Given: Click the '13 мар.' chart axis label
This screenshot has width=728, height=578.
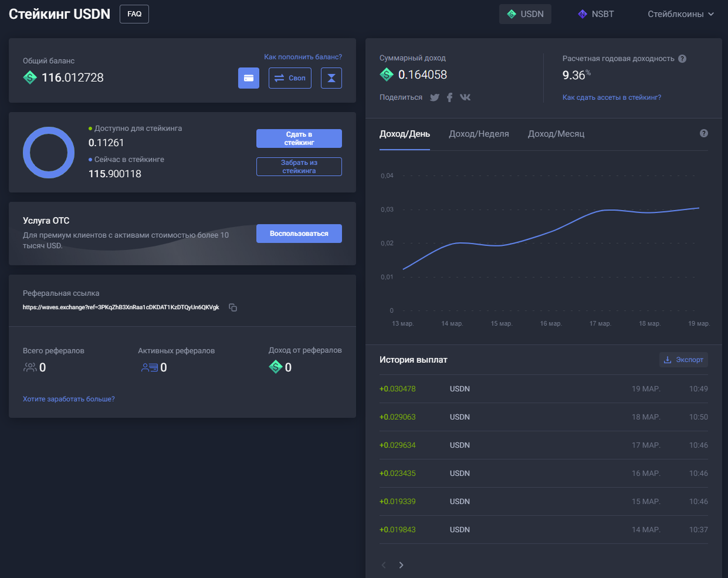Looking at the screenshot, I should pyautogui.click(x=403, y=324).
